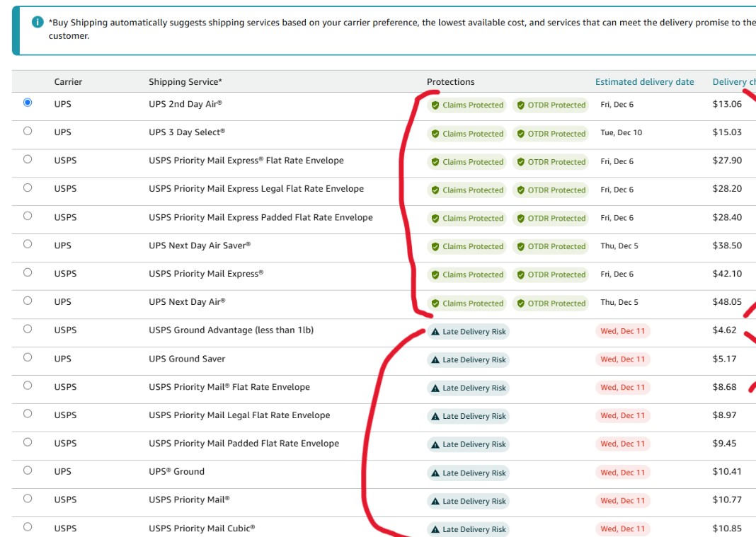The image size is (756, 537).
Task: Select UPS Ground Saver radio button
Action: click(x=28, y=357)
